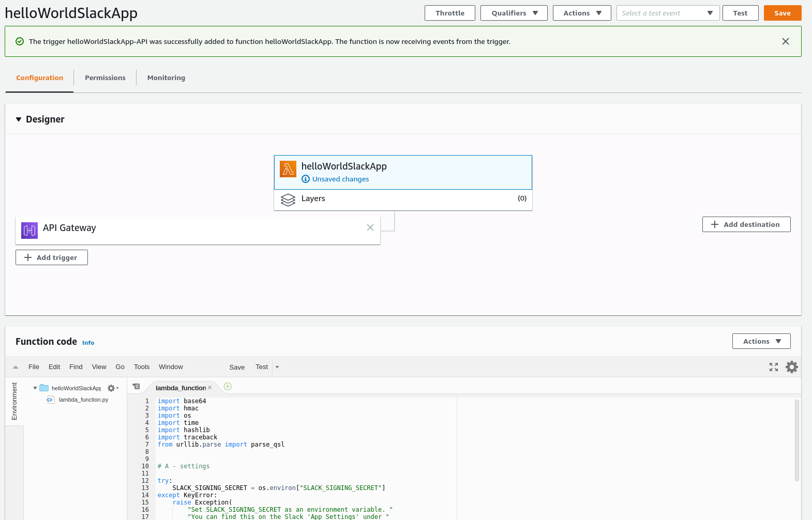Switch to the Monitoring tab
This screenshot has width=812, height=520.
[x=166, y=78]
